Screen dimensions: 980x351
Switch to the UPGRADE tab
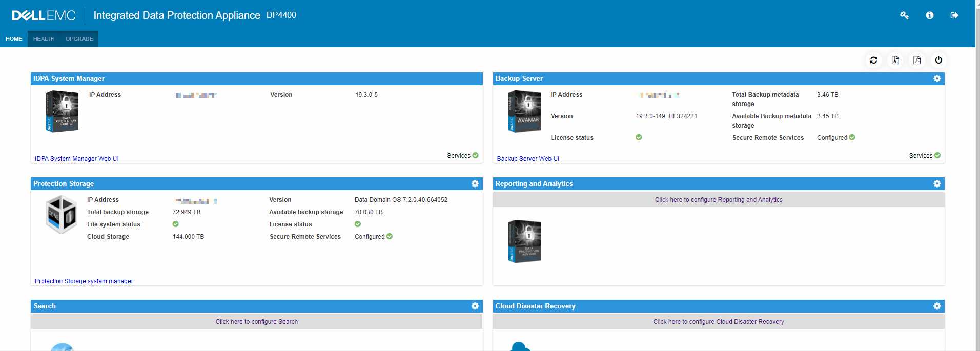coord(79,39)
